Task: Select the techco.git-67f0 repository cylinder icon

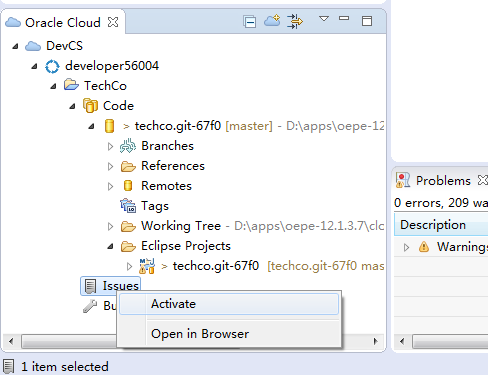Action: point(109,126)
